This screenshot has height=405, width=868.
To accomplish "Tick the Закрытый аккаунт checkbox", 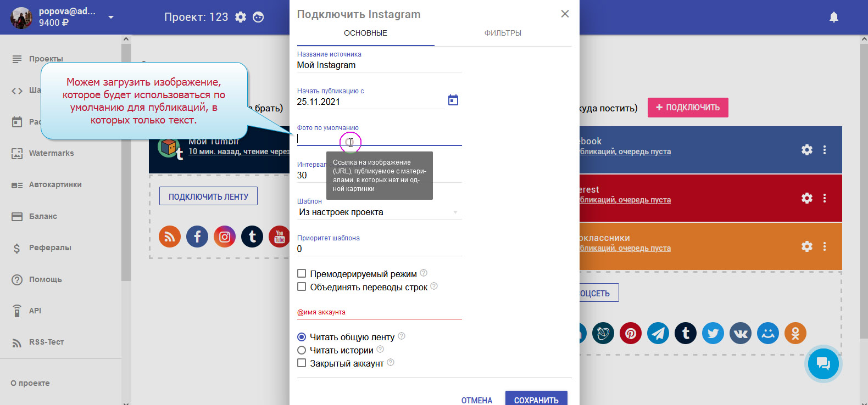I will click(302, 363).
